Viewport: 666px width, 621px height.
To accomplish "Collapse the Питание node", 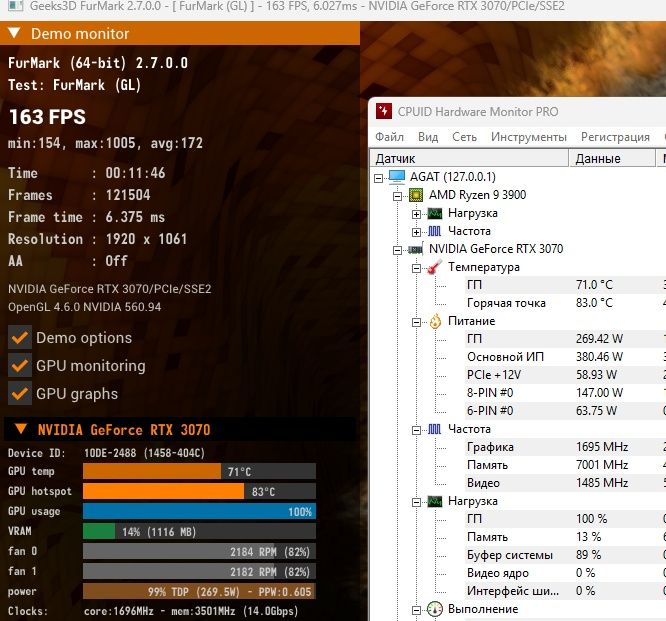I will point(416,322).
